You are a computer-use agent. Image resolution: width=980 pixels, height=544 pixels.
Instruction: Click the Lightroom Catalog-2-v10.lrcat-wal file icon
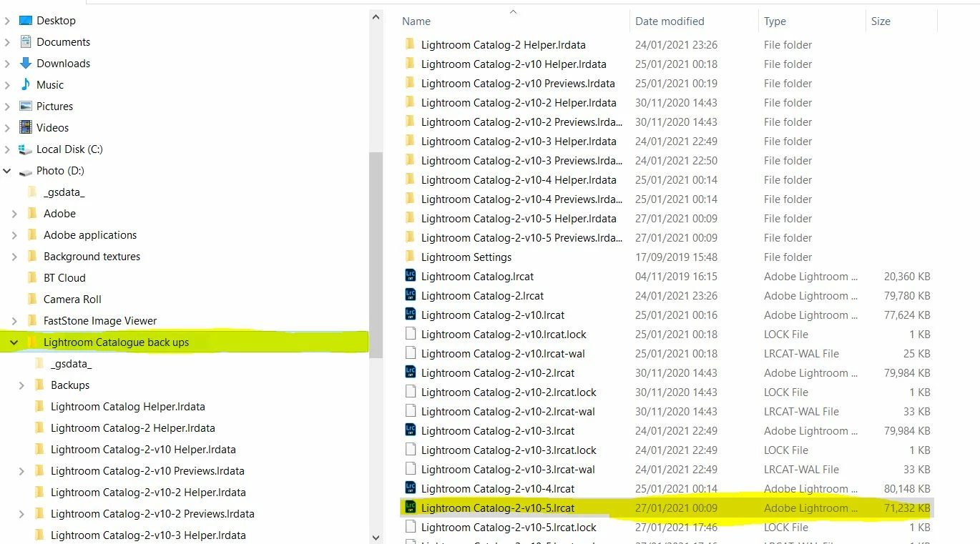point(410,353)
